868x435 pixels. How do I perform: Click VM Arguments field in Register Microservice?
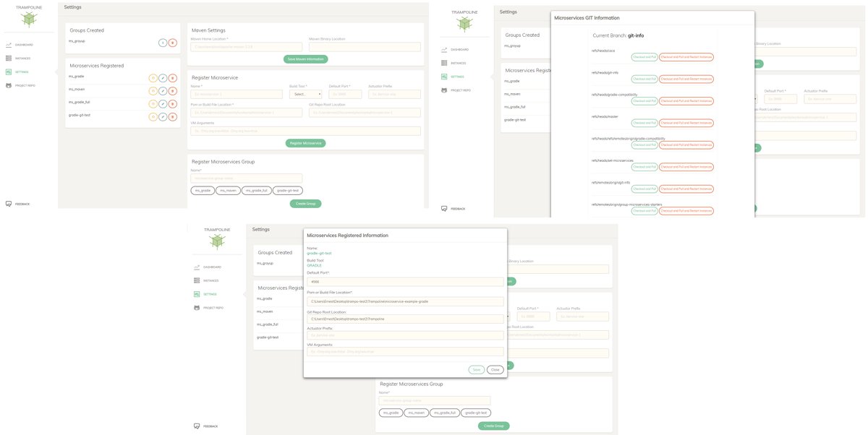[x=306, y=131]
